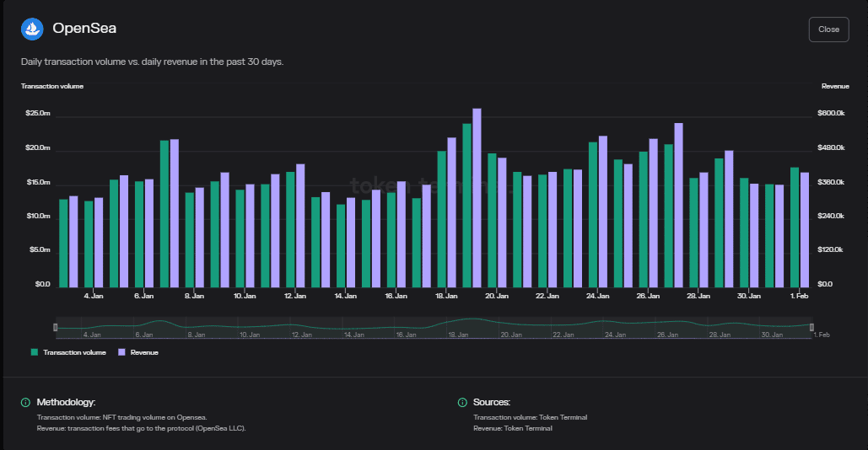
Task: Click the "18. Jan" main x-axis label
Action: pyautogui.click(x=446, y=297)
